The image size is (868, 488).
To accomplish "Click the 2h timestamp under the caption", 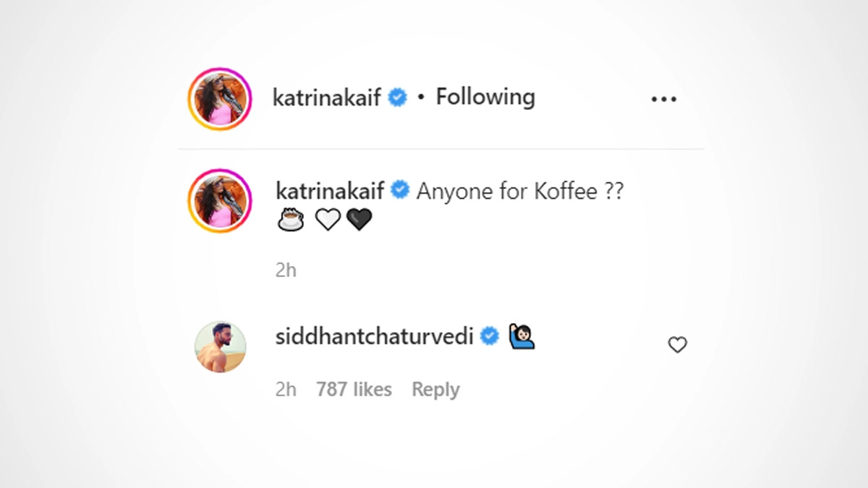I will click(286, 270).
